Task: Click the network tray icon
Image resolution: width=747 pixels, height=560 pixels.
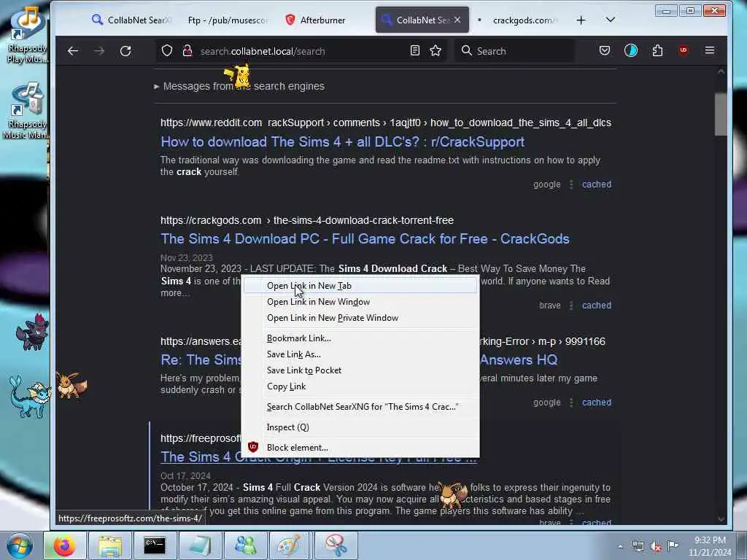Action: [x=638, y=546]
